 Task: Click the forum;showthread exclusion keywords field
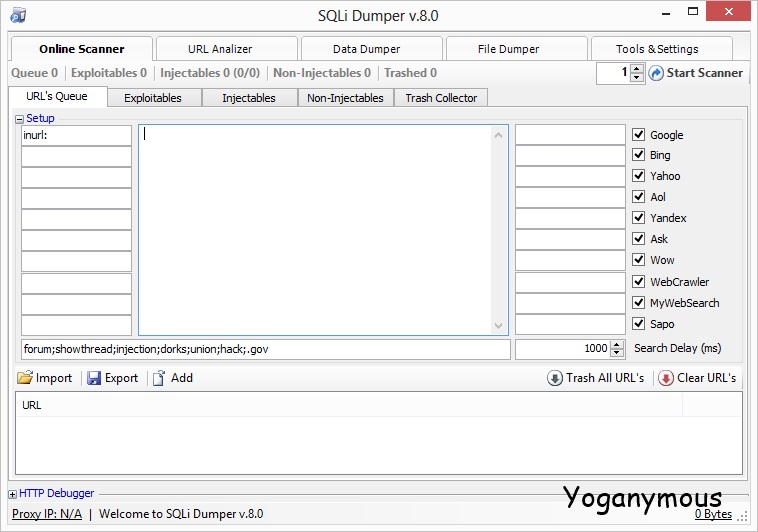(x=266, y=349)
